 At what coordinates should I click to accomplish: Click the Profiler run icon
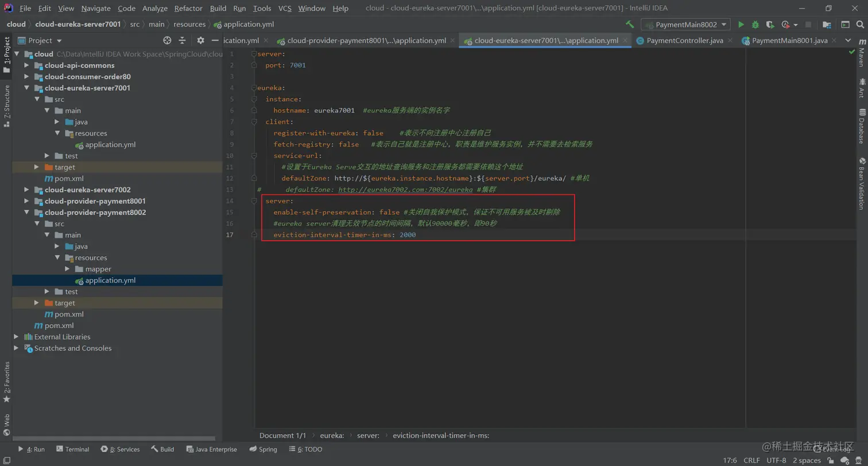point(785,25)
